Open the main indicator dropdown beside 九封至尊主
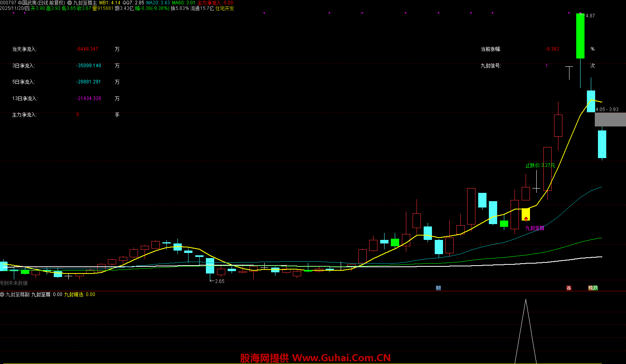Viewport: 626px width, 364px height. tap(70, 3)
